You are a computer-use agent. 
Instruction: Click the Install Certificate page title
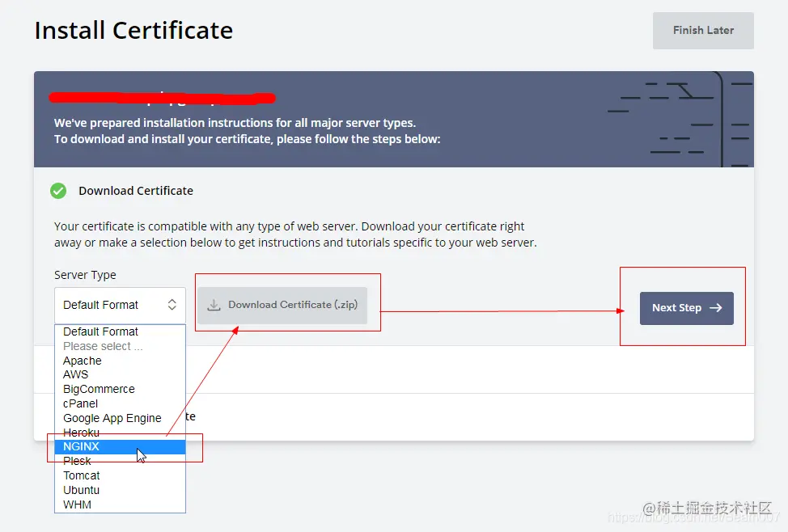click(133, 31)
